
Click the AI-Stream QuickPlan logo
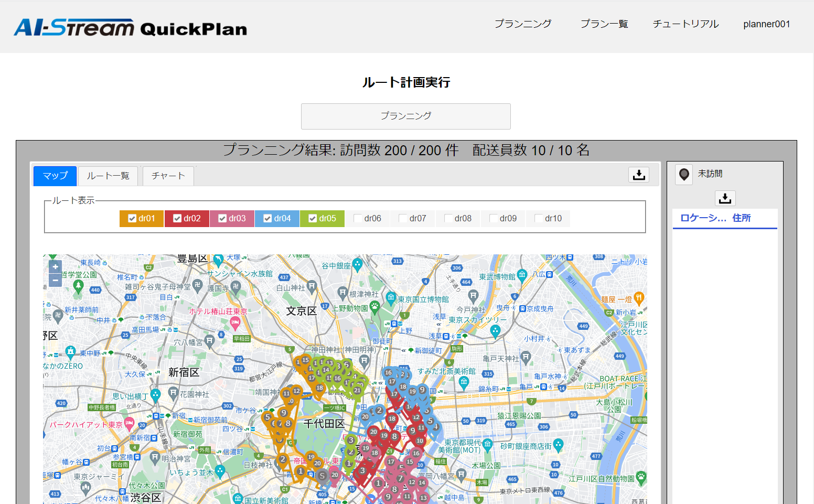pyautogui.click(x=131, y=28)
